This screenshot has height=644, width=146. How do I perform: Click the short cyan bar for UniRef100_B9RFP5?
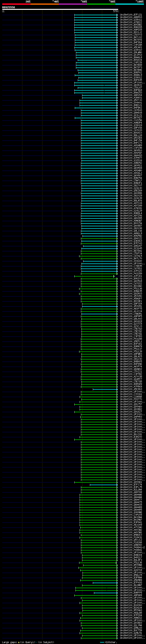pyautogui.click(x=106, y=593)
